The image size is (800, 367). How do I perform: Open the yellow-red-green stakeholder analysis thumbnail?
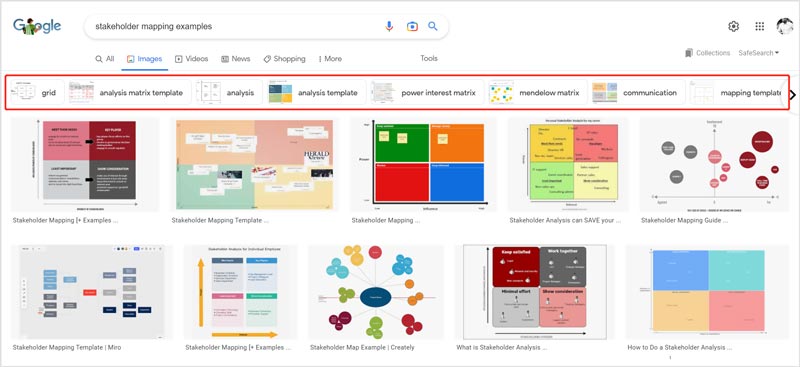tap(568, 164)
